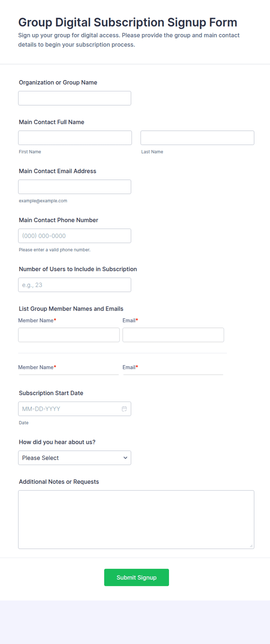This screenshot has width=270, height=644.
Task: Focus the first member Email input box
Action: coord(173,335)
